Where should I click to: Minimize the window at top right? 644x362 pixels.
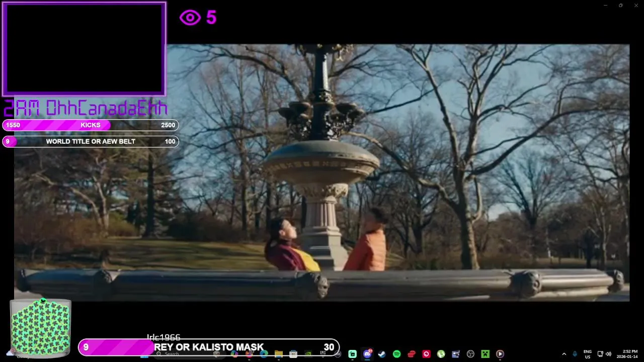click(605, 6)
